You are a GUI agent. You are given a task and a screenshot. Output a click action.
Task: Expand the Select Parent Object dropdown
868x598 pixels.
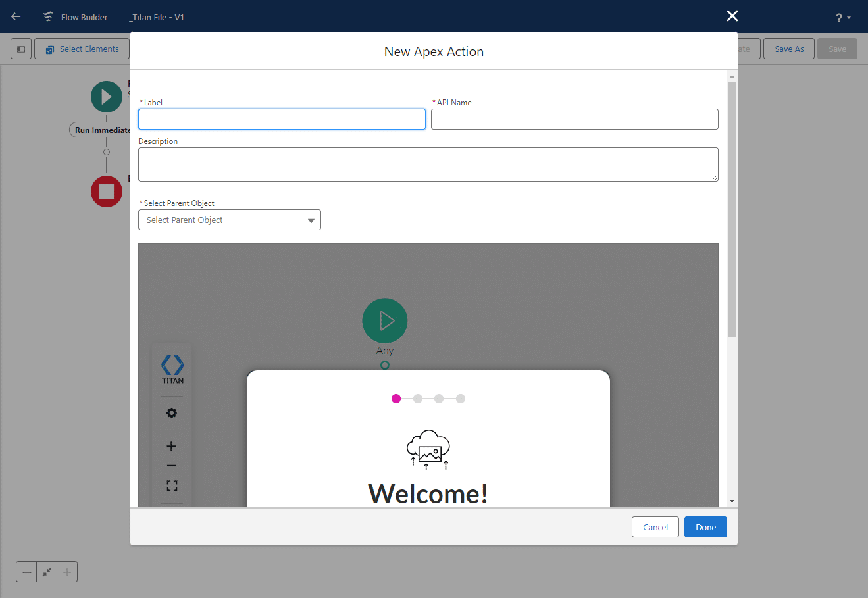click(229, 220)
